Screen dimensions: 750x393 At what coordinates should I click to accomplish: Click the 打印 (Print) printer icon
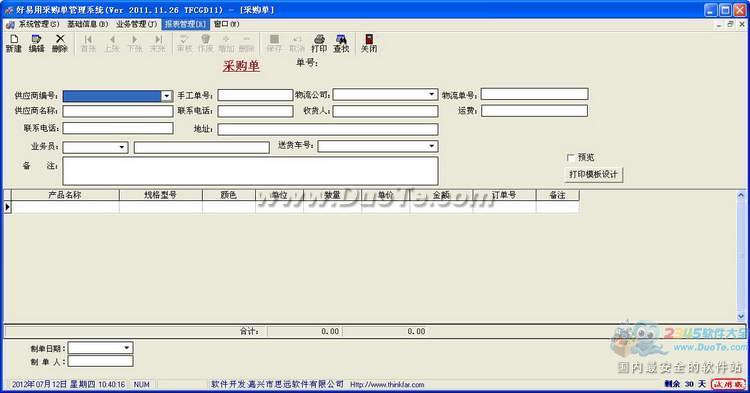[319, 43]
